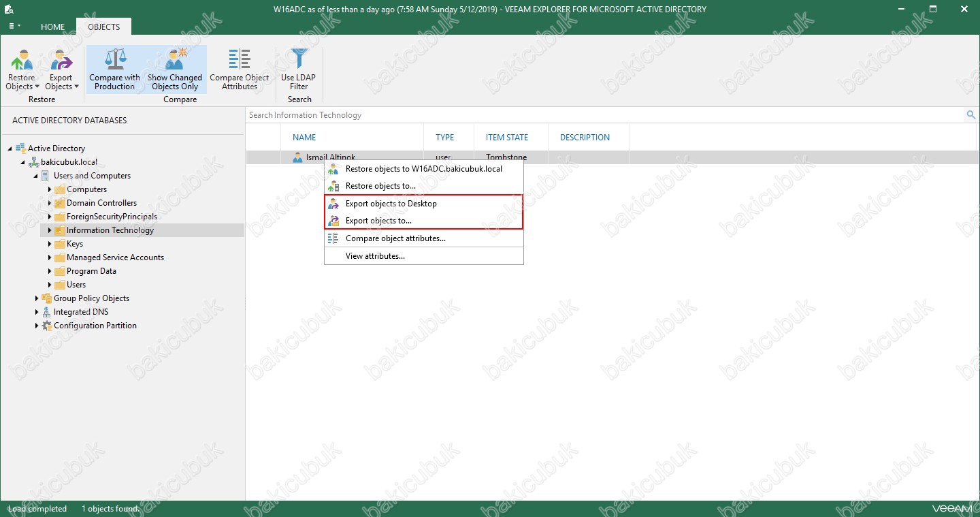Click Use LDAP Filter funnel icon
This screenshot has width=980, height=517.
299,59
